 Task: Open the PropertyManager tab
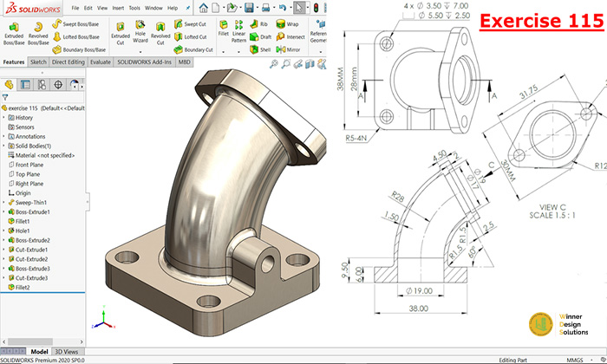coord(25,84)
